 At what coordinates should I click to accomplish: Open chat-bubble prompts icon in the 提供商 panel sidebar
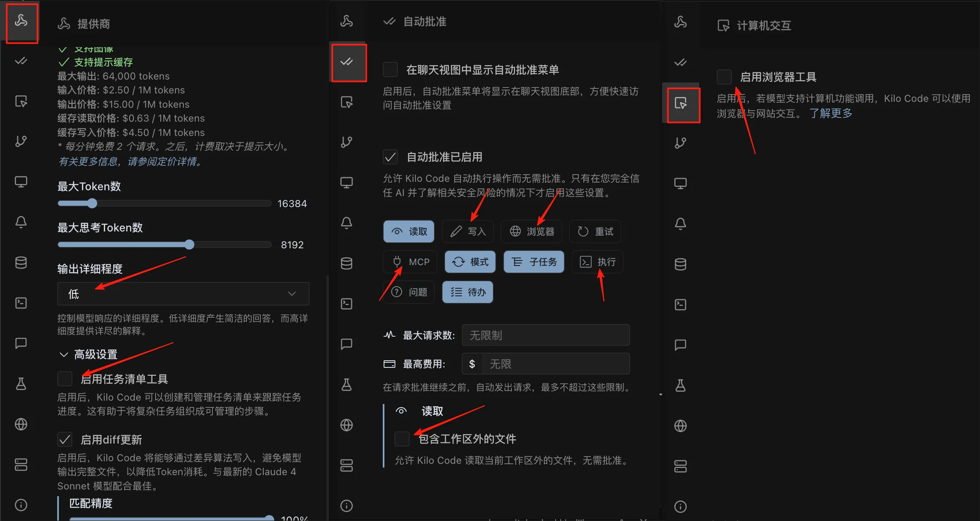click(21, 343)
